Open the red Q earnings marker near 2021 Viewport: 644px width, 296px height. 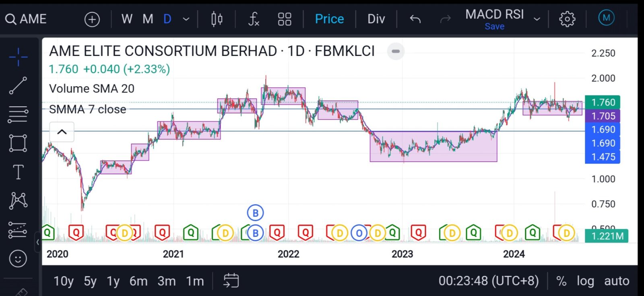tap(162, 232)
